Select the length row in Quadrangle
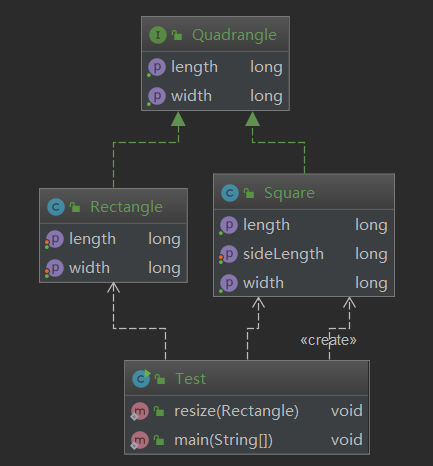The width and height of the screenshot is (433, 466). (215, 67)
